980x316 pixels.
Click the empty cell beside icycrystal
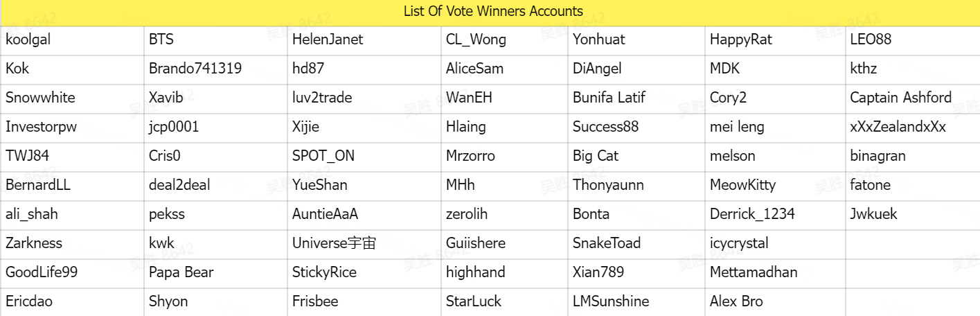pyautogui.click(x=911, y=244)
